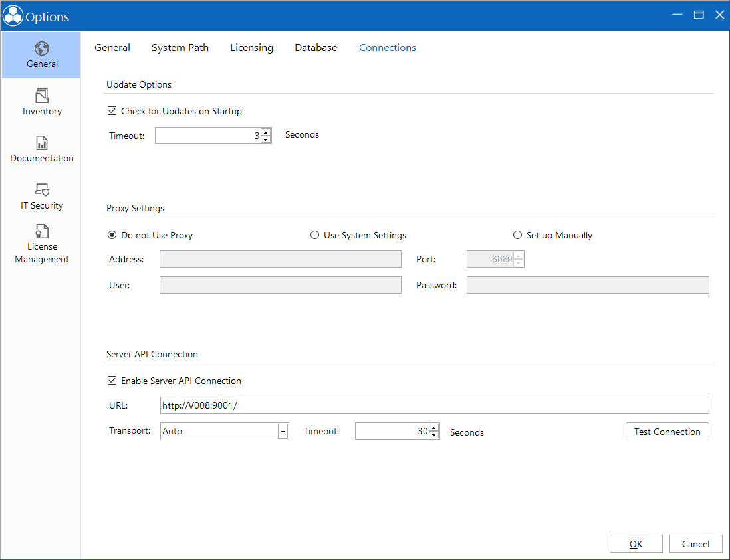Open the General globe icon section
The image size is (730, 560).
(41, 48)
